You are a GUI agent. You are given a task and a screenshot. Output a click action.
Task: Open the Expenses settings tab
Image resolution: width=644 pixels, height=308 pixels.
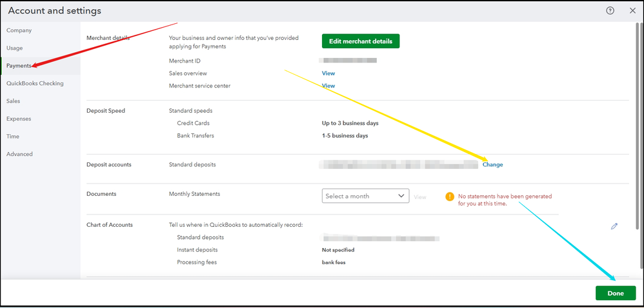19,119
